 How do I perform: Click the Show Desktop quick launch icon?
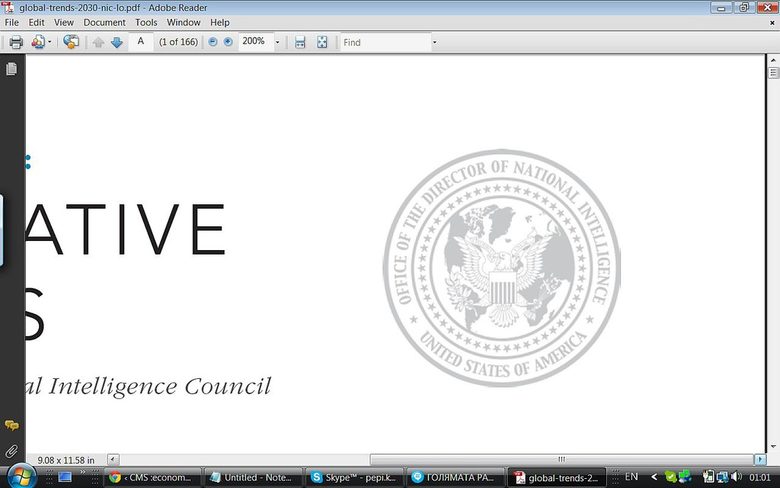click(x=65, y=477)
